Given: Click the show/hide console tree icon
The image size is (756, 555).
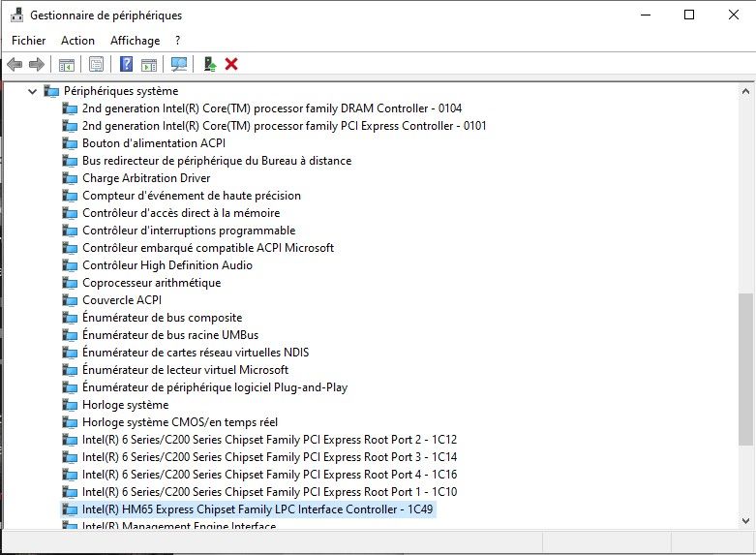Looking at the screenshot, I should coord(67,64).
